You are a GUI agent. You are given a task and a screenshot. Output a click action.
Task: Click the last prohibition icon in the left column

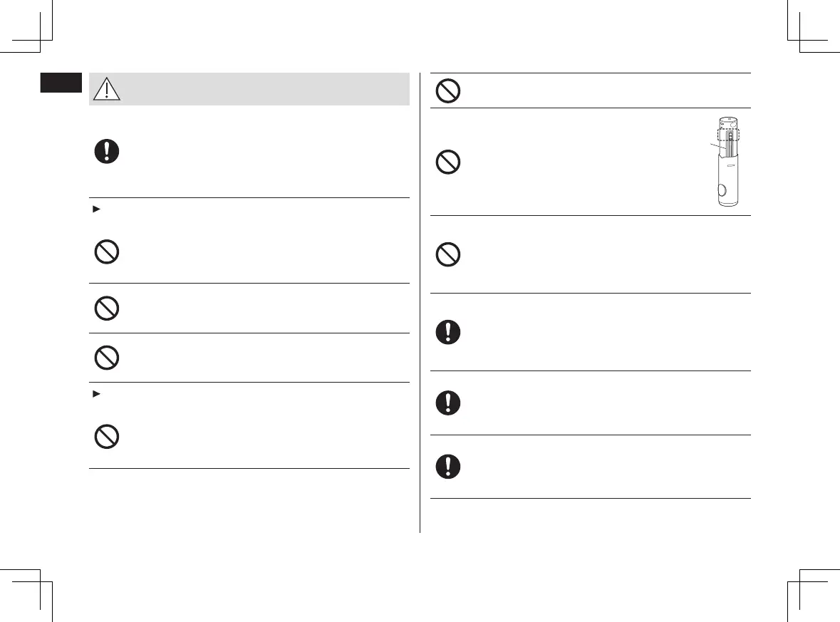[106, 437]
